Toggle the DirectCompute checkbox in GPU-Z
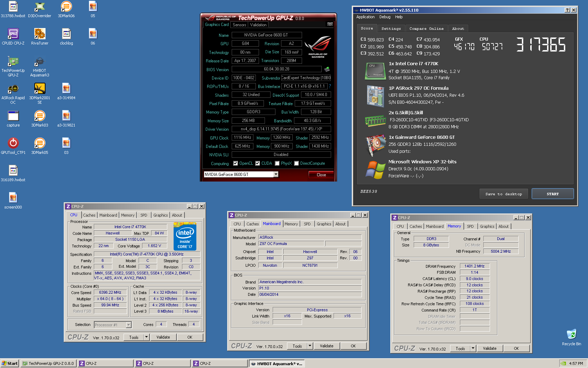Image resolution: width=588 pixels, height=368 pixels. point(296,163)
